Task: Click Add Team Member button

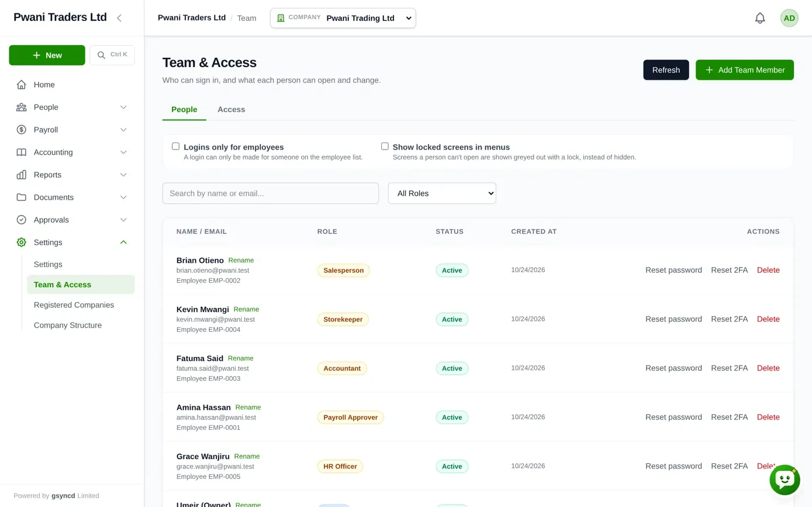Action: tap(745, 70)
